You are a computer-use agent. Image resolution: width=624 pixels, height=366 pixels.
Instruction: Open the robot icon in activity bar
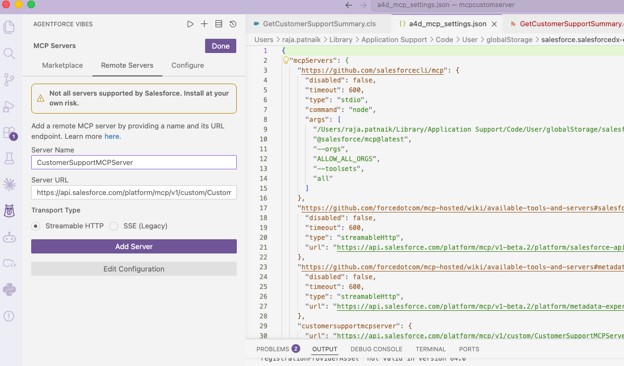point(9,238)
